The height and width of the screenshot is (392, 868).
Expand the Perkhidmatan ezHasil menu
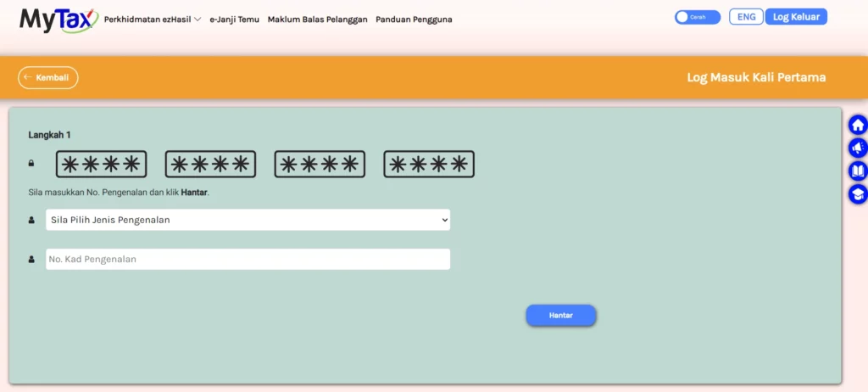point(153,20)
